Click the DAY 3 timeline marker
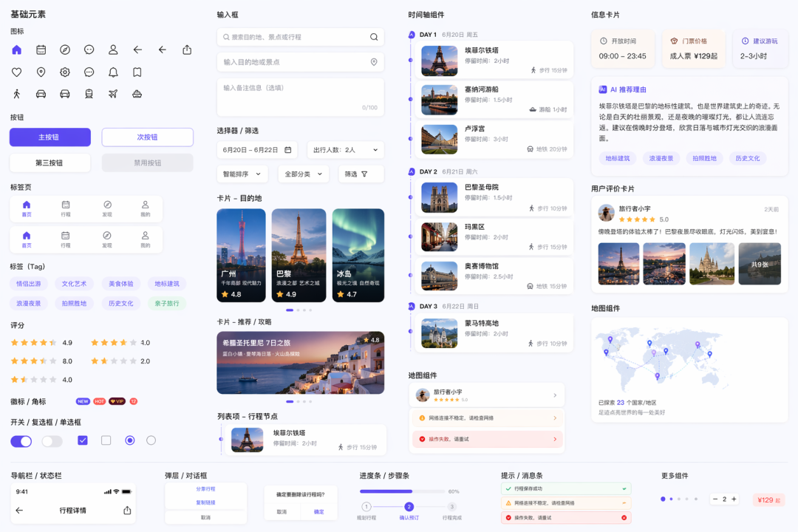798x532 pixels. [x=412, y=307]
